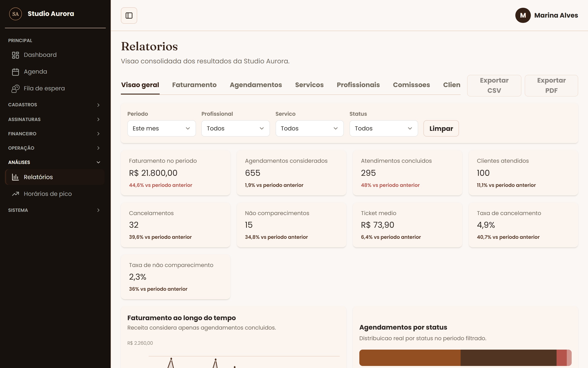Click the Marina Alves user name
The width and height of the screenshot is (588, 368).
coord(556,15)
